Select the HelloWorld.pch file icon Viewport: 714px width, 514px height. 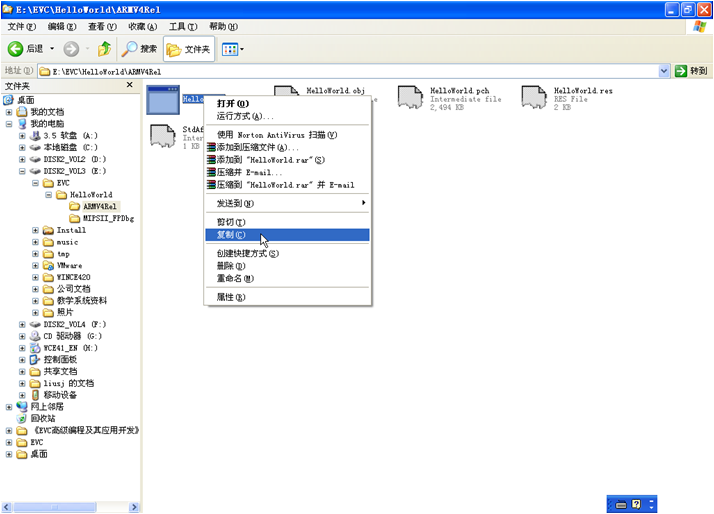[x=410, y=98]
